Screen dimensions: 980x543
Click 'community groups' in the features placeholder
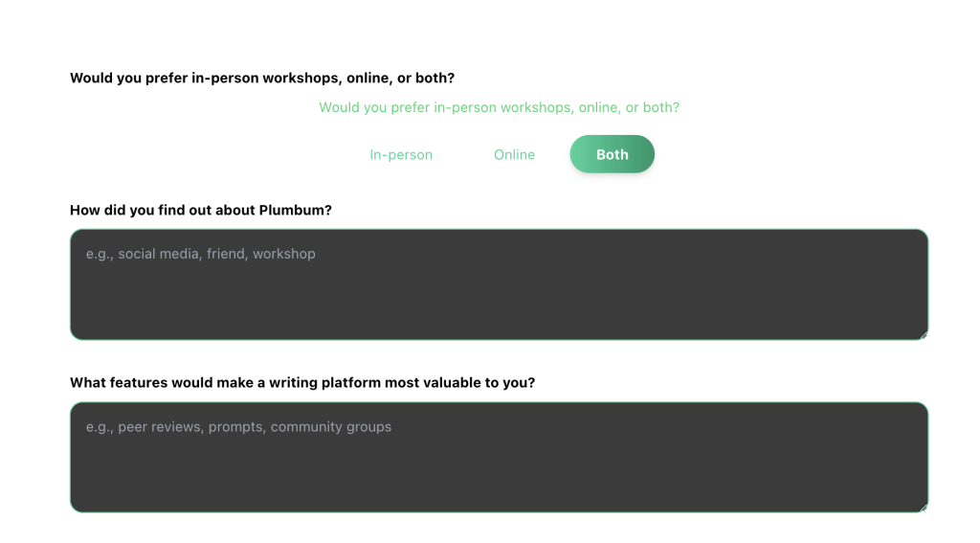(x=331, y=426)
